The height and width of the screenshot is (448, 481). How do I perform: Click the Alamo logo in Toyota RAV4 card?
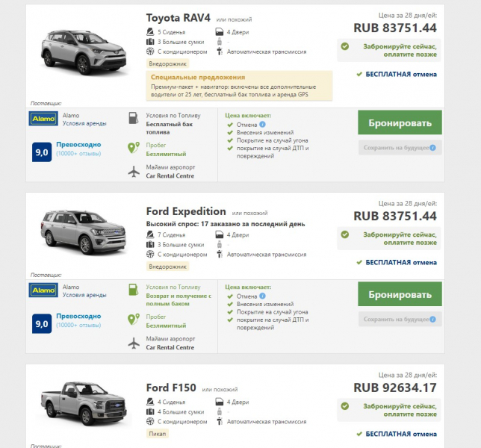pos(44,119)
